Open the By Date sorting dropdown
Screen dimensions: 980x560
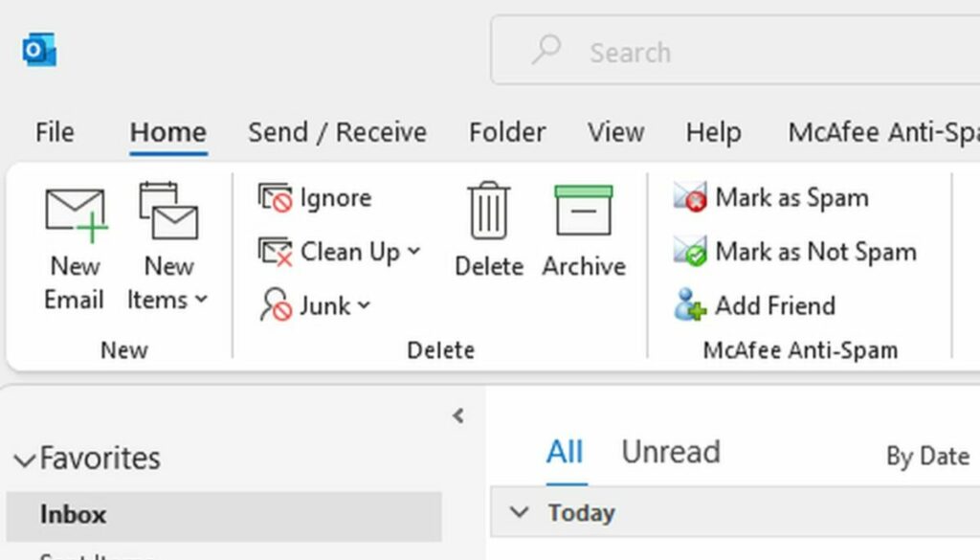(927, 457)
